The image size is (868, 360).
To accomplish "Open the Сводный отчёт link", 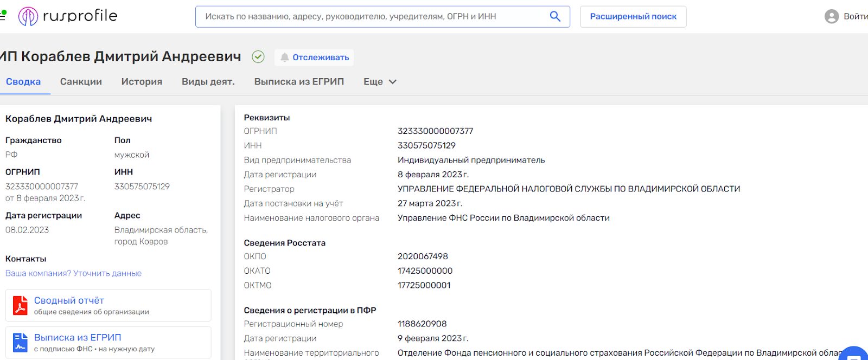I will tap(69, 300).
